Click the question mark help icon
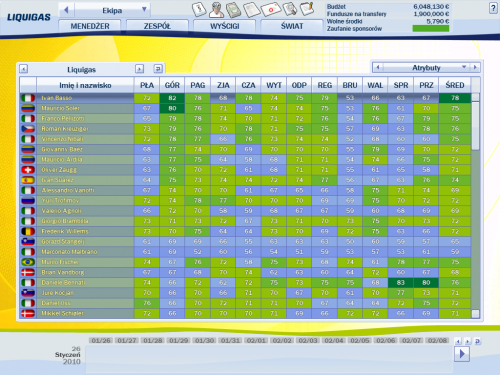500x375 pixels. [493, 8]
